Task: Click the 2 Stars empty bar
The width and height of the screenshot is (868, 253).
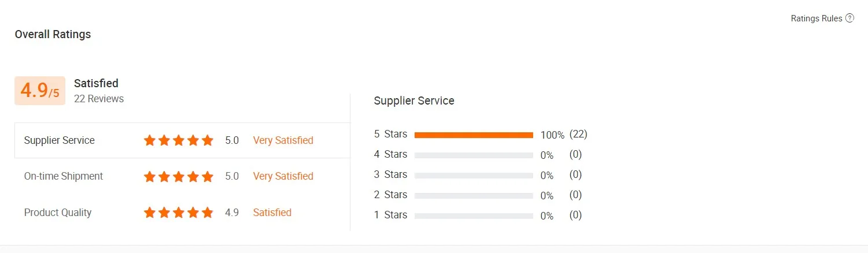Action: 474,196
